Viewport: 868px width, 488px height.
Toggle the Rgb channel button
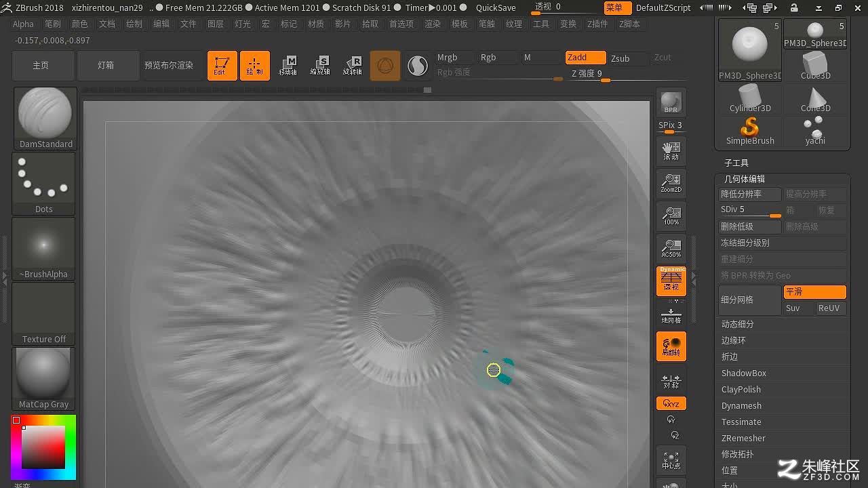coord(496,58)
